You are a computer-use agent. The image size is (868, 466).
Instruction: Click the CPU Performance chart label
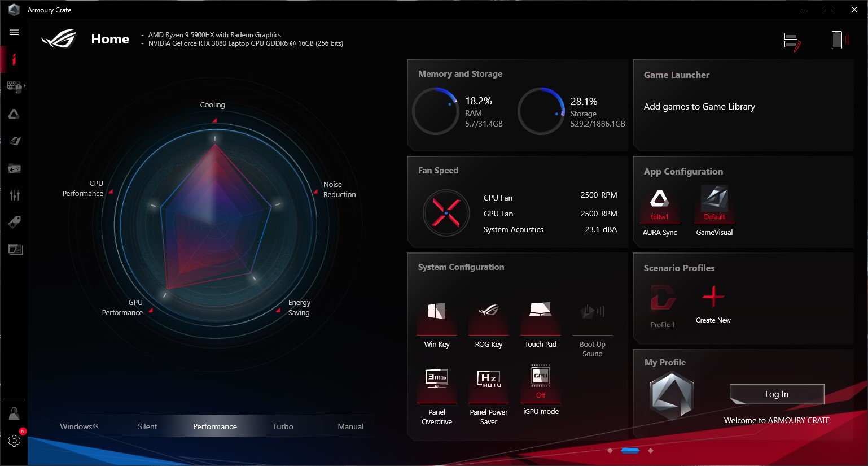click(83, 188)
